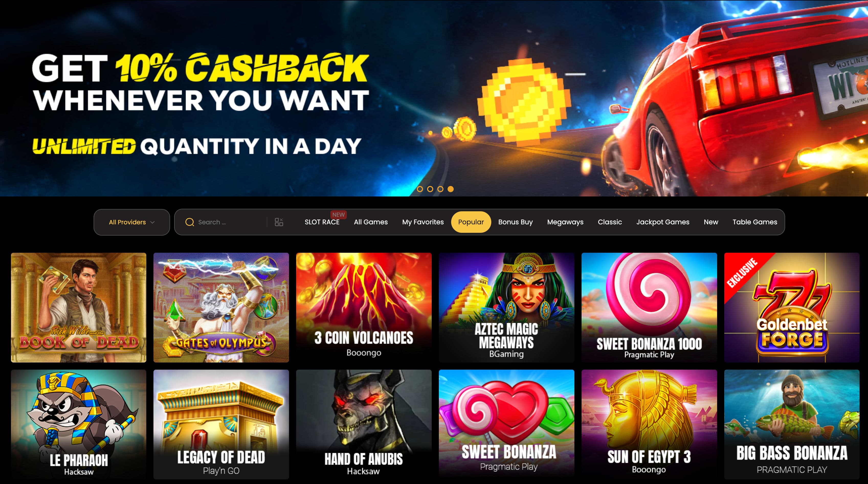Launch the Gates of Olympus game
The height and width of the screenshot is (484, 868).
[x=221, y=307]
